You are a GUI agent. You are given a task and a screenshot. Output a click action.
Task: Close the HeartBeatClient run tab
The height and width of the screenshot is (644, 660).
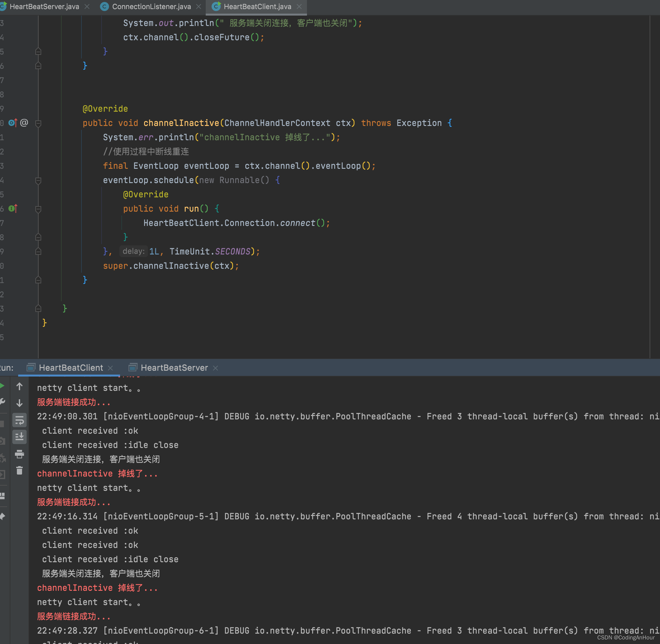[x=110, y=368]
